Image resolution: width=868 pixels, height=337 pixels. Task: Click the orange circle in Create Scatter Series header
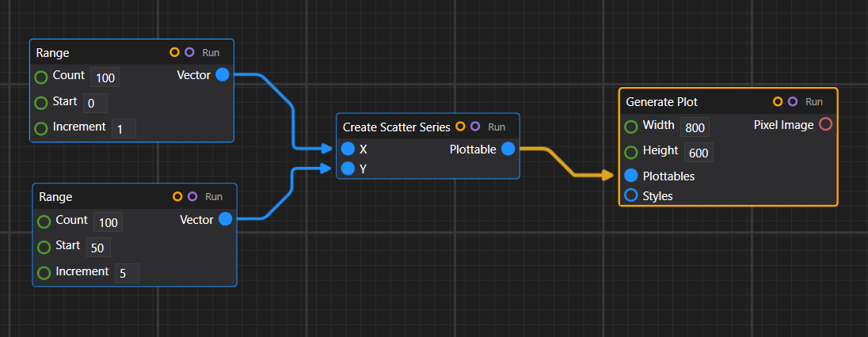point(460,127)
